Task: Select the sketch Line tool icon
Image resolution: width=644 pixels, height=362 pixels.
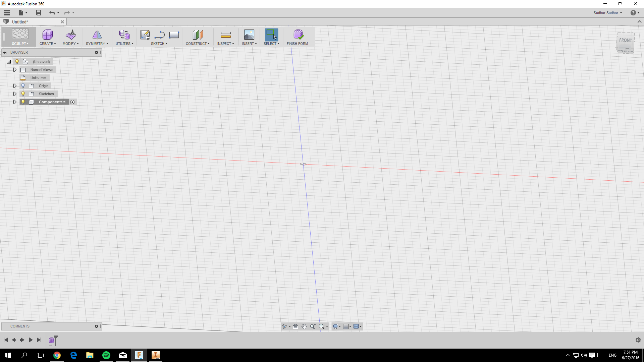Action: click(159, 35)
